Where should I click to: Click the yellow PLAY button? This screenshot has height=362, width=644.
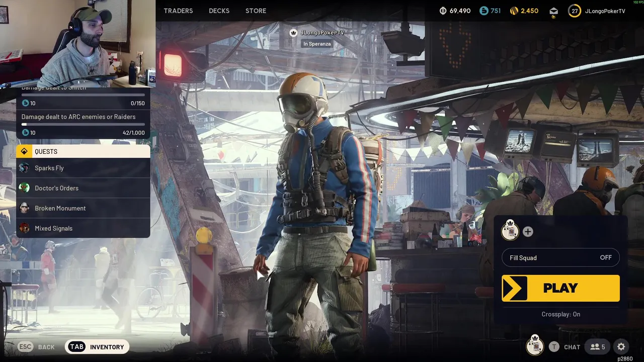tap(560, 288)
